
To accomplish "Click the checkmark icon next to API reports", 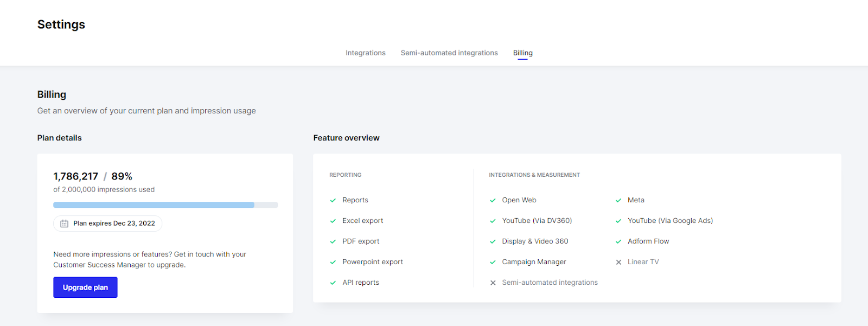I will tap(333, 283).
